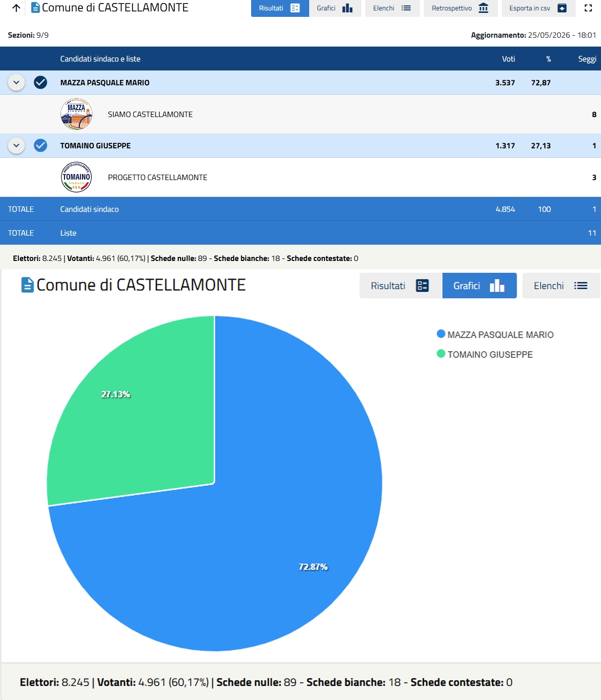
Task: Click the bar chart icon in top Grafici tab
Action: [347, 8]
